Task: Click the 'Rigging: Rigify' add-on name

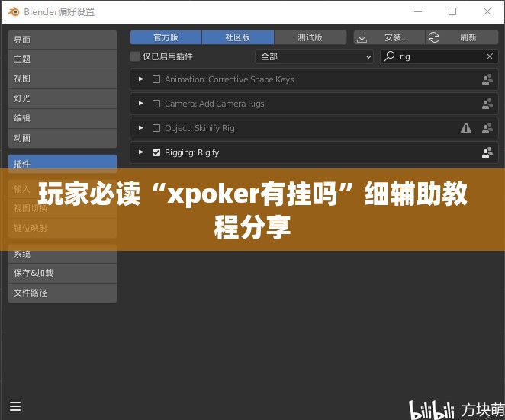Action: click(192, 152)
